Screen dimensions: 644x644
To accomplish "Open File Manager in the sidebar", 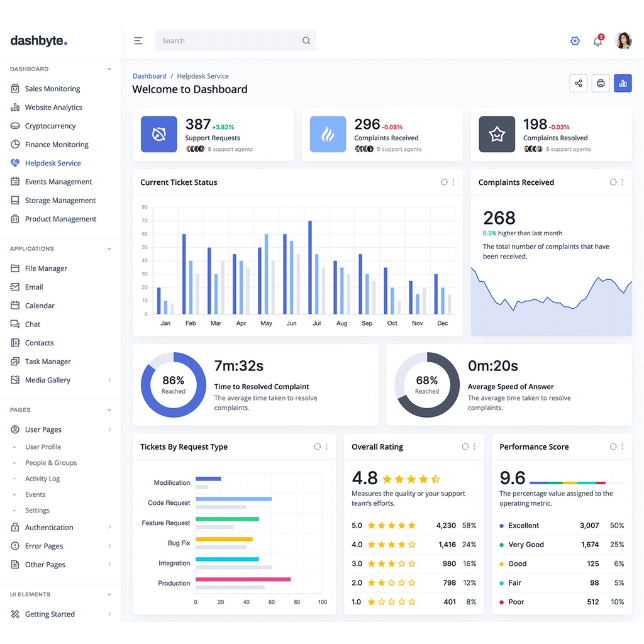I will pyautogui.click(x=46, y=268).
